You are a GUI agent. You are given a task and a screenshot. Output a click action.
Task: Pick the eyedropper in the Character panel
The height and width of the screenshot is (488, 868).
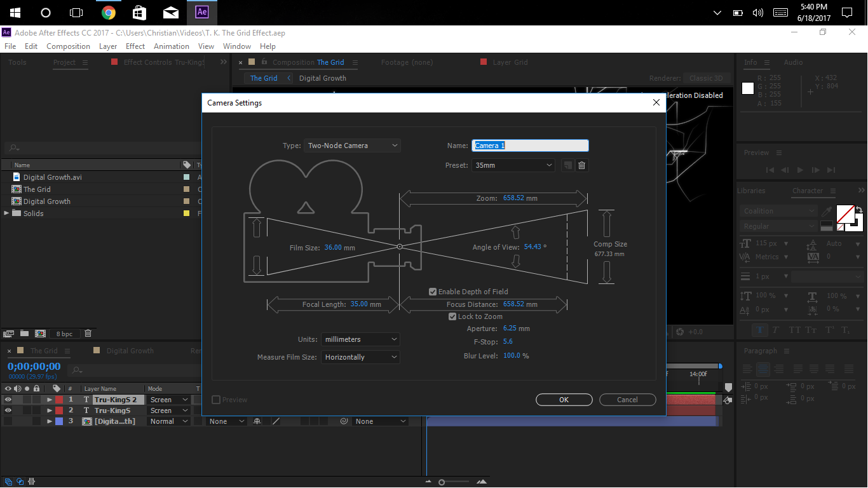click(x=827, y=211)
